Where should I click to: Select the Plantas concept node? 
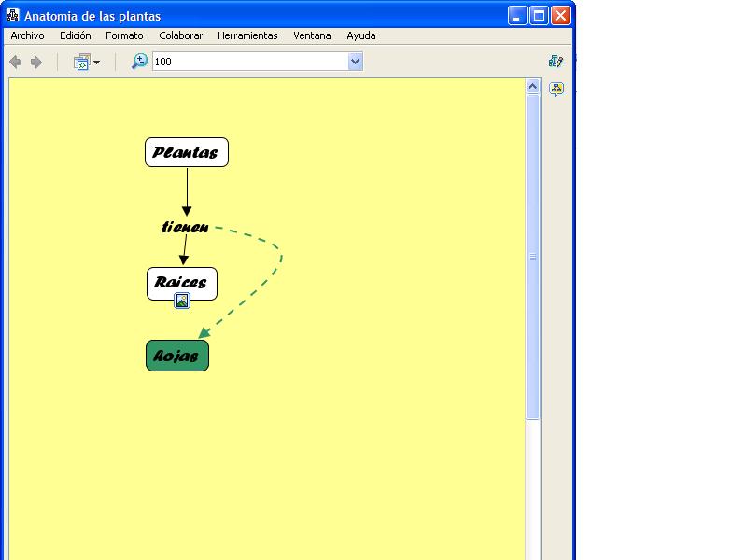[187, 152]
